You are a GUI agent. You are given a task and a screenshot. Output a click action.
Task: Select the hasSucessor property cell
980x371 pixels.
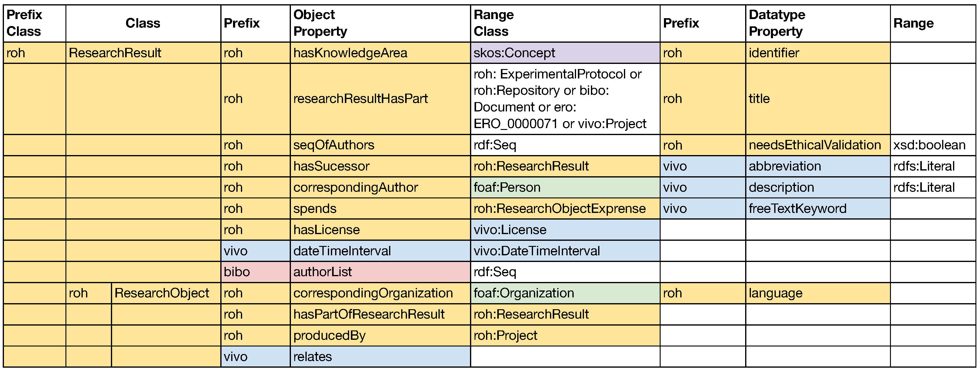(331, 166)
